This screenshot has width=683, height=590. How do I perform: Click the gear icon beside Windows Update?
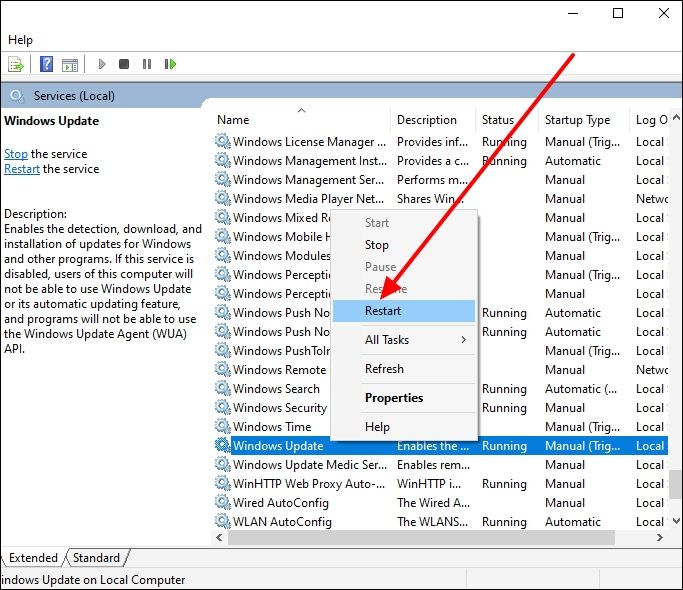(222, 446)
